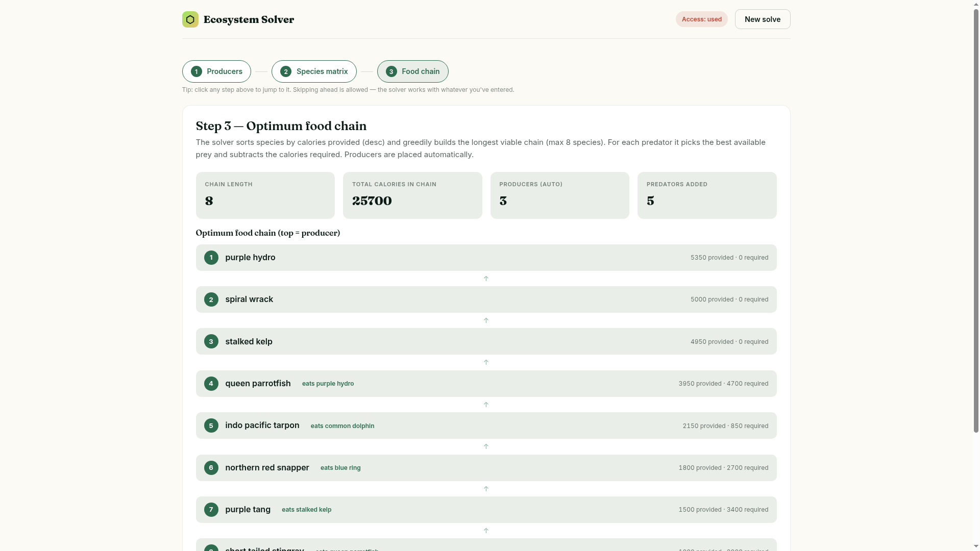
Task: Click rank badge 4 for queen parrotfish
Action: click(211, 384)
